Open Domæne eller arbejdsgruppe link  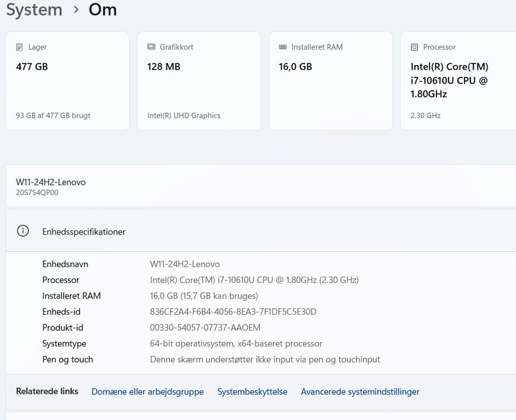(147, 392)
